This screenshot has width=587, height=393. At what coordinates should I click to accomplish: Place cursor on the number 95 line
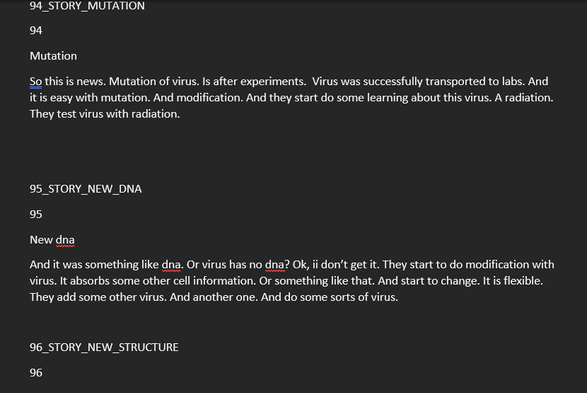(x=36, y=214)
